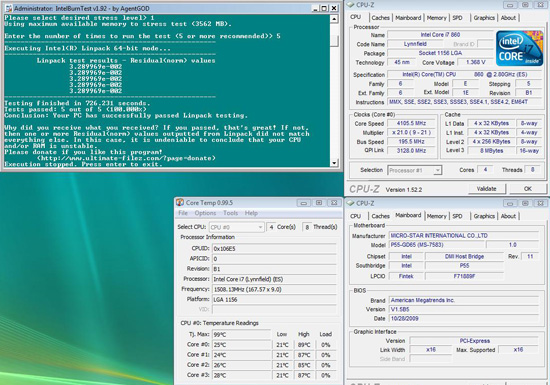Close the IntelBurnTest window

(334, 8)
